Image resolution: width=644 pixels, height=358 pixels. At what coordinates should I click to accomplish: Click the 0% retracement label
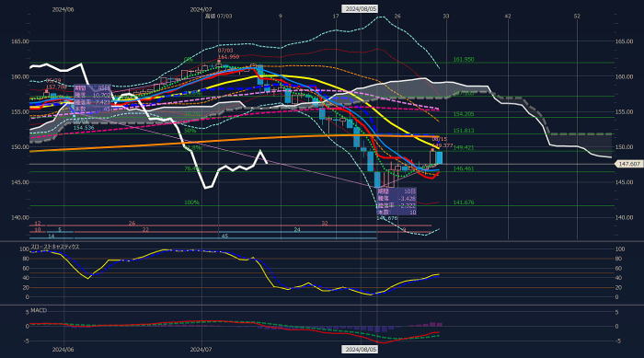[188, 60]
